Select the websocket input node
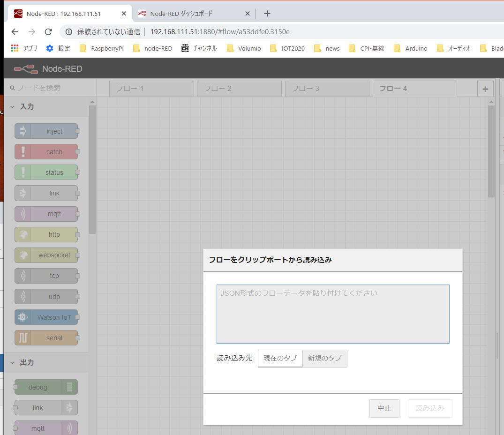504x435 pixels. point(46,255)
